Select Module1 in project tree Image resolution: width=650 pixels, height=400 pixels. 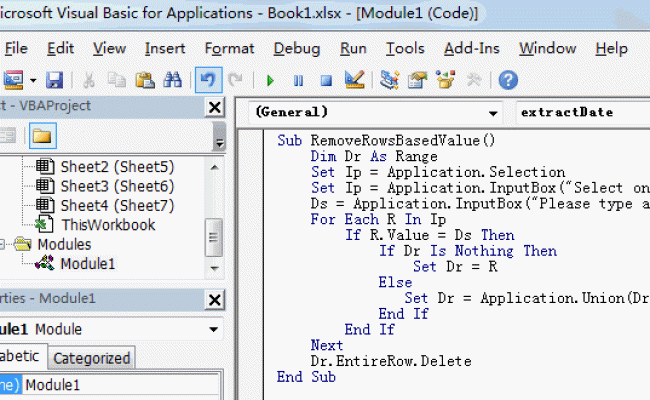pos(87,264)
